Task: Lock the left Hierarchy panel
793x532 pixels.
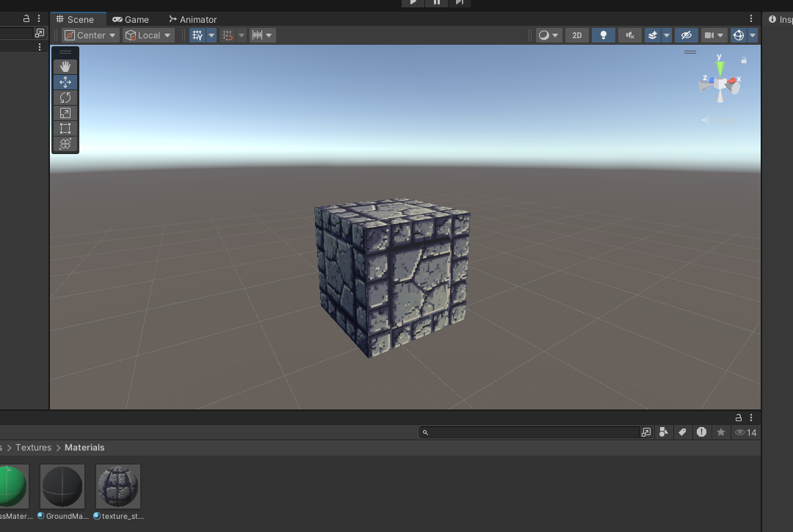Action: (26, 18)
